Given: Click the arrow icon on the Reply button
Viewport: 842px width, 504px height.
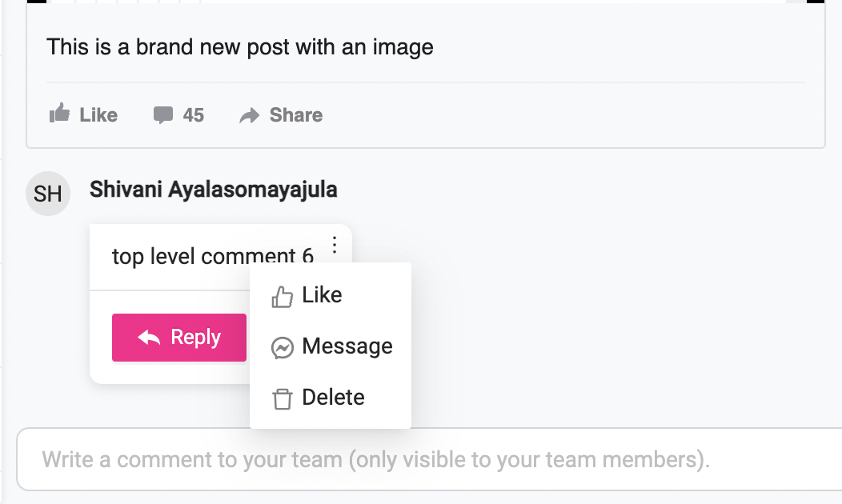Looking at the screenshot, I should click(x=149, y=338).
